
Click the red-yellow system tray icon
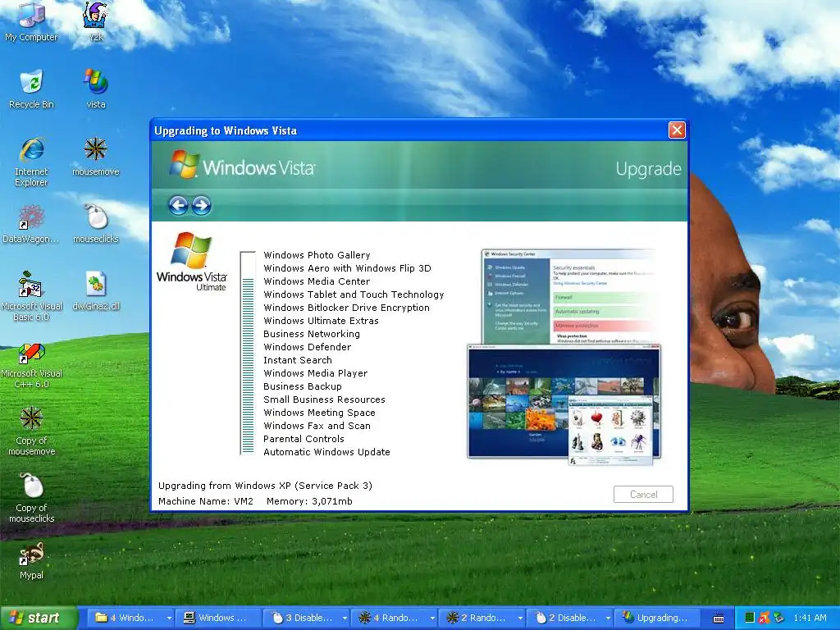(x=765, y=618)
